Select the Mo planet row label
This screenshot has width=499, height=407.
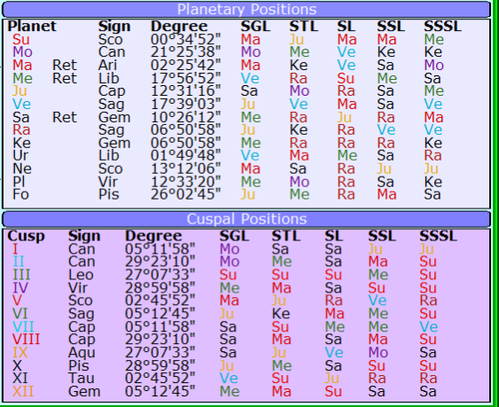coord(22,52)
